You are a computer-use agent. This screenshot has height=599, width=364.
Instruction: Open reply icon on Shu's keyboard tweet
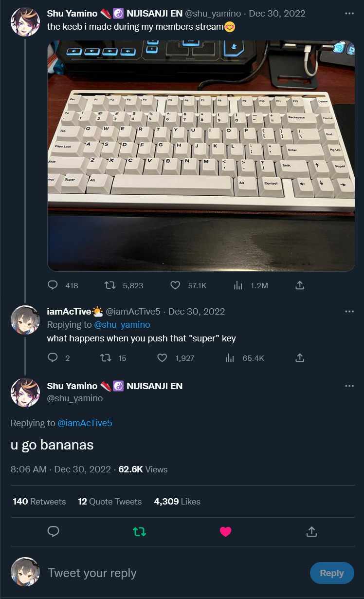pos(53,285)
